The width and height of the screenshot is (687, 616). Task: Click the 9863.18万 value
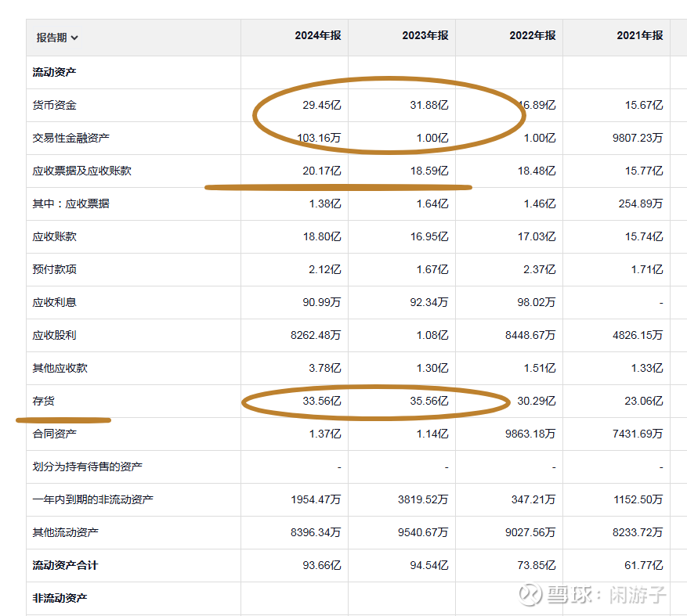[530, 434]
